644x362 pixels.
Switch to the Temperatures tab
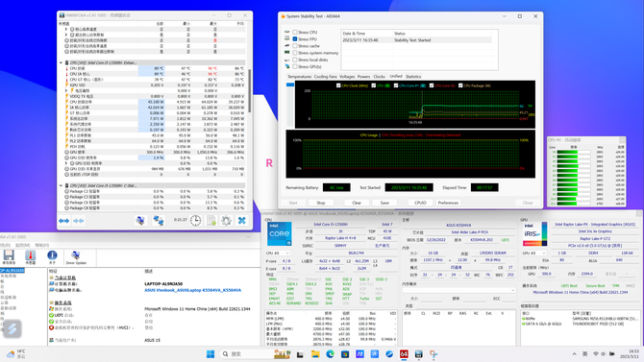299,77
